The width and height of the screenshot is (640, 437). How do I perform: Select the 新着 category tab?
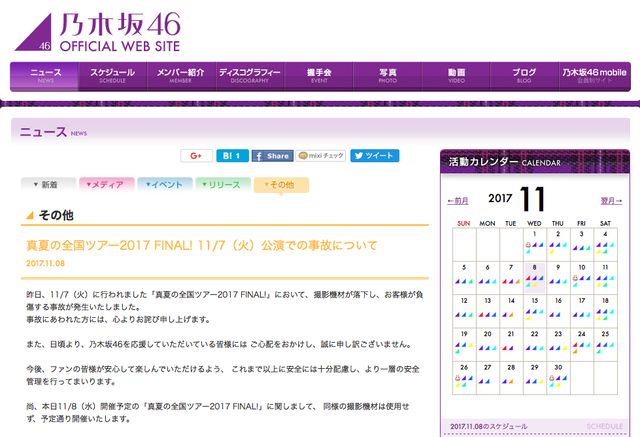[x=49, y=184]
